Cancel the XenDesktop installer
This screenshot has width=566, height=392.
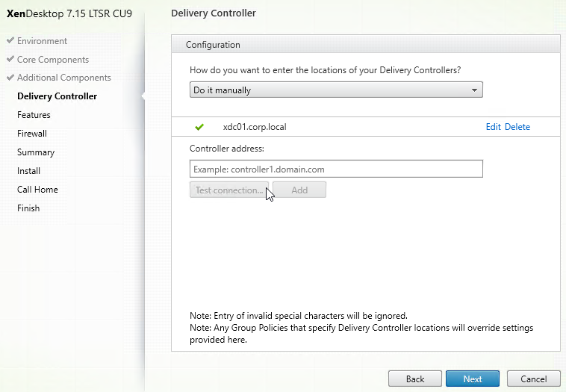pyautogui.click(x=533, y=379)
